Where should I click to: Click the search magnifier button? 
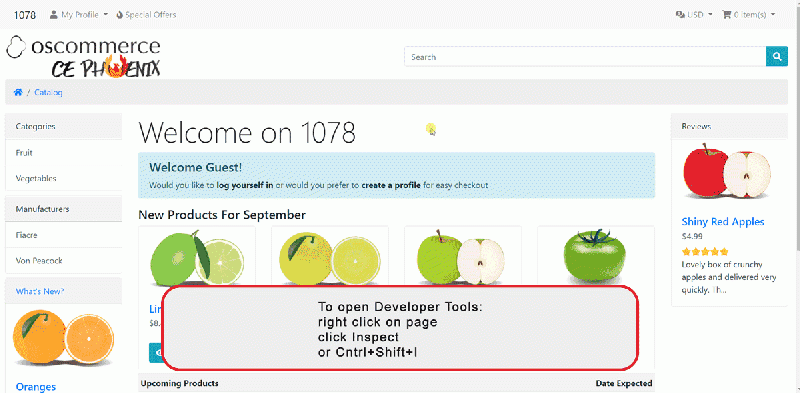777,57
